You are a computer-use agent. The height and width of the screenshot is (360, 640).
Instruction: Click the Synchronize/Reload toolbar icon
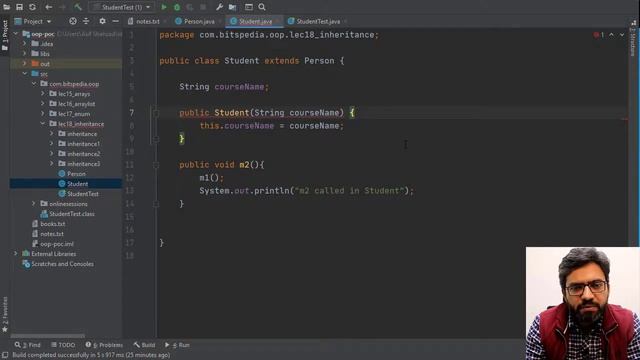tap(32, 7)
